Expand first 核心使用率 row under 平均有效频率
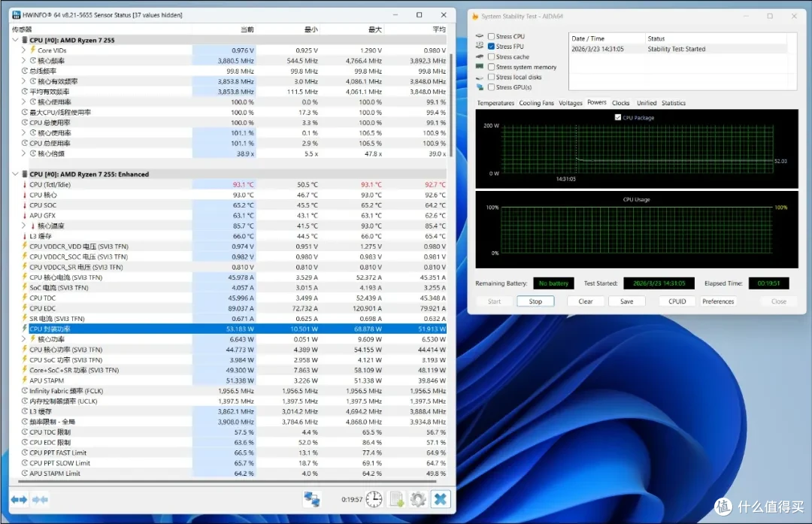The image size is (812, 524). 23,102
